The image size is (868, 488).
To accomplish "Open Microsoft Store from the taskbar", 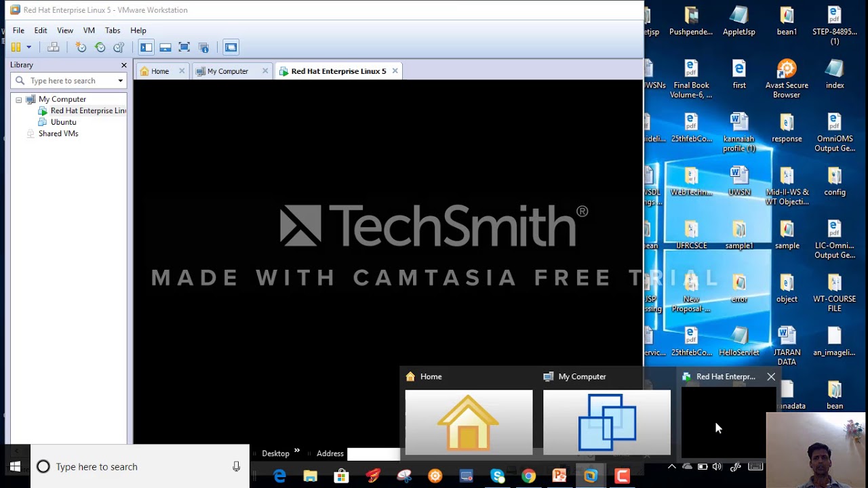I will click(342, 476).
